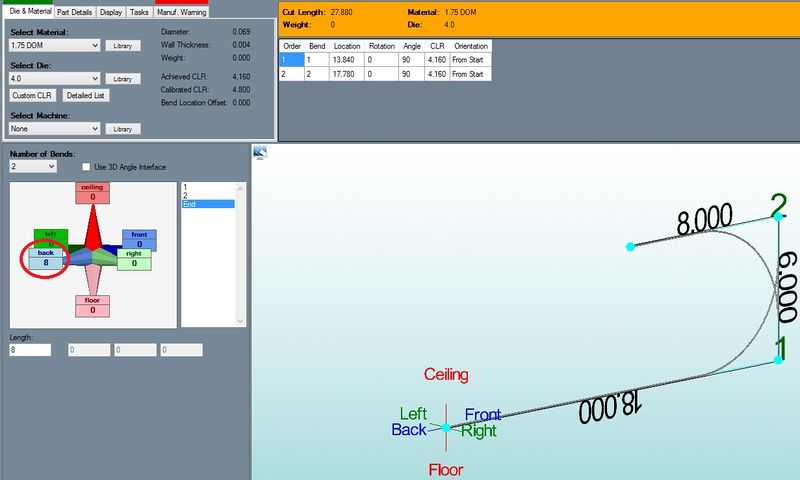Click bend point 2 label in 3D view
Image resolution: width=800 pixels, height=480 pixels.
(x=778, y=206)
